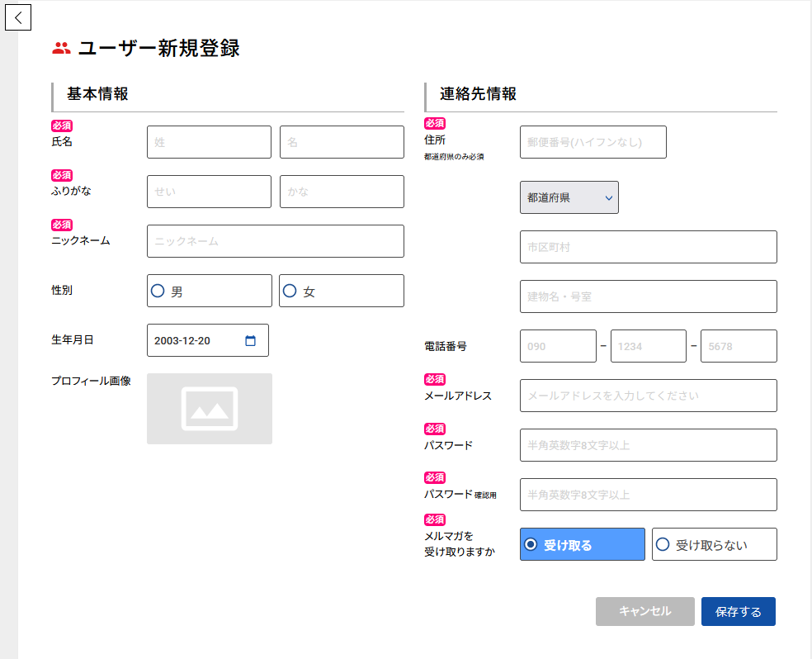Click the profile image placeholder

tap(210, 409)
